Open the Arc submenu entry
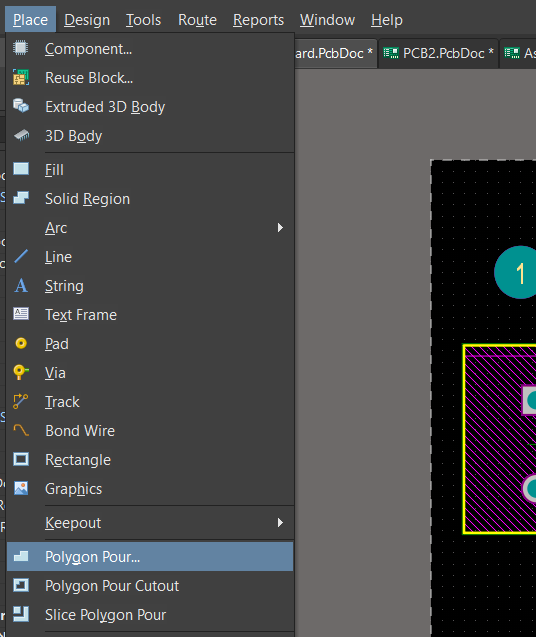 click(150, 228)
